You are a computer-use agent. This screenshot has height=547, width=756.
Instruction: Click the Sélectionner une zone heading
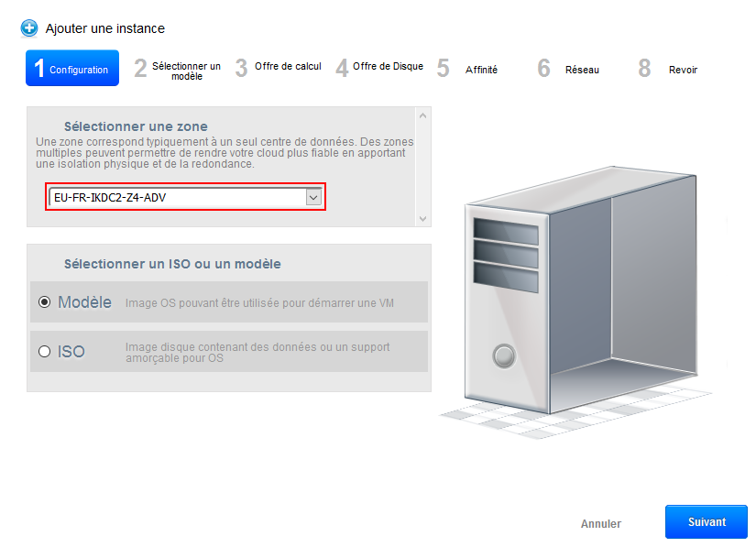(136, 126)
